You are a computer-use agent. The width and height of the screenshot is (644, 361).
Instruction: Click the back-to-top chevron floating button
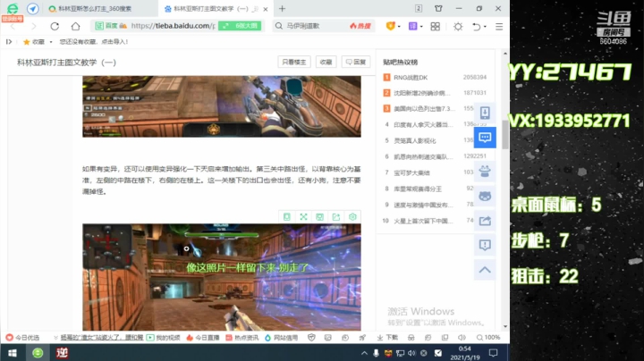485,270
